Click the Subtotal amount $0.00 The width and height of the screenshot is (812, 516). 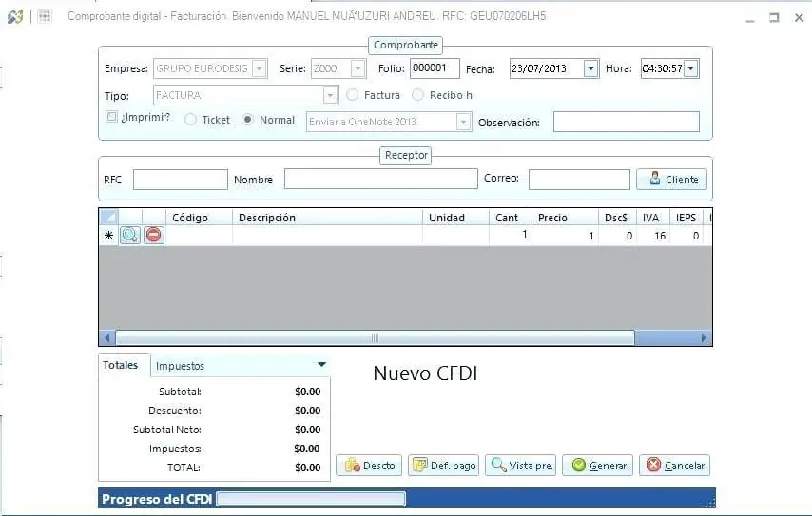tap(308, 392)
